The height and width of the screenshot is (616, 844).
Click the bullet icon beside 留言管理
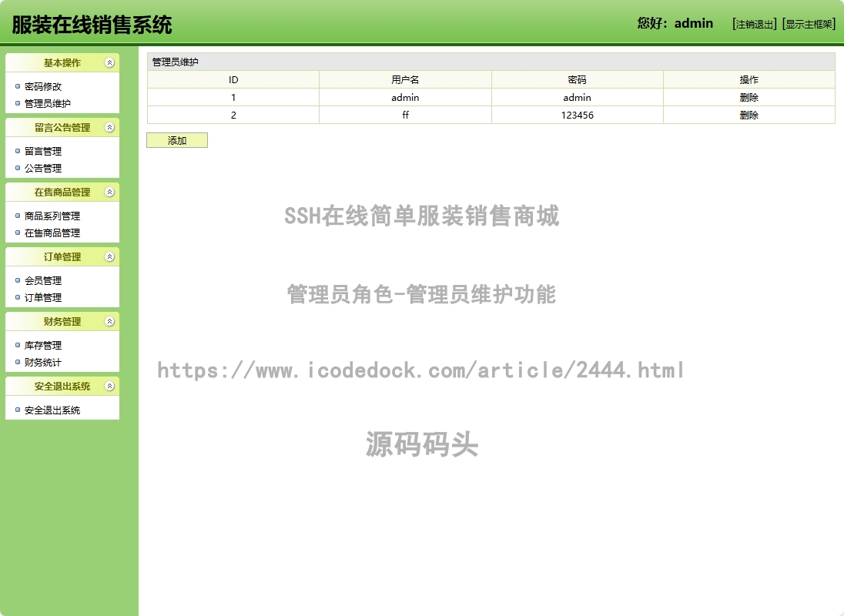18,151
